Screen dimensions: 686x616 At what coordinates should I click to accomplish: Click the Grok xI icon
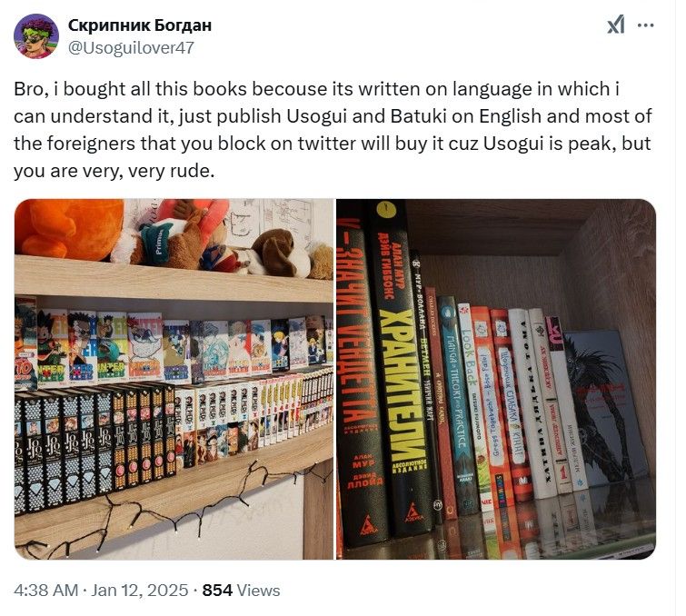pyautogui.click(x=615, y=25)
